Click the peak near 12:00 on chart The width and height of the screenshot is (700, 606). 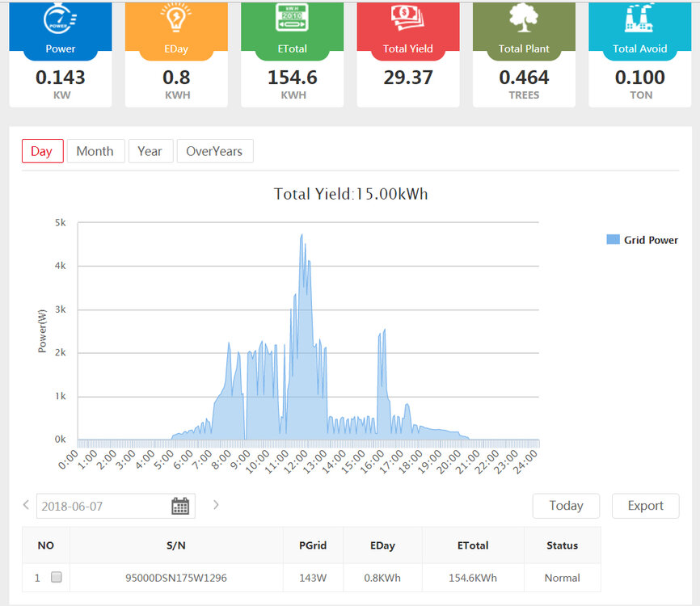pyautogui.click(x=302, y=236)
